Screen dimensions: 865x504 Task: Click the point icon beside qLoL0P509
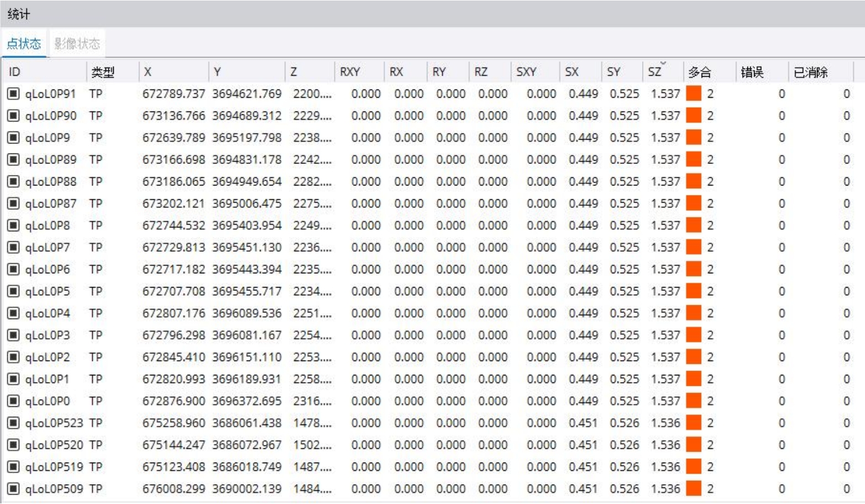[13, 489]
